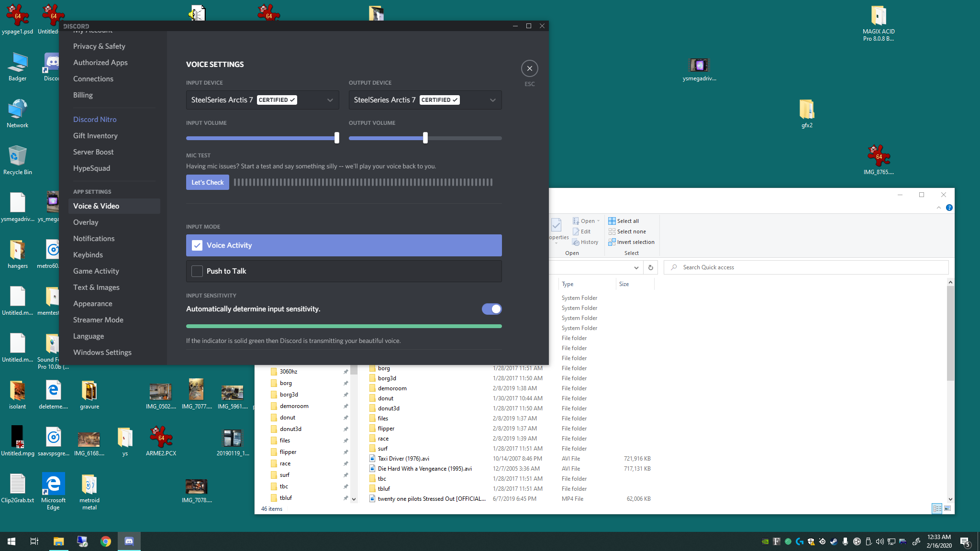
Task: Click Invert selection in the Explorer ribbon
Action: pyautogui.click(x=631, y=242)
